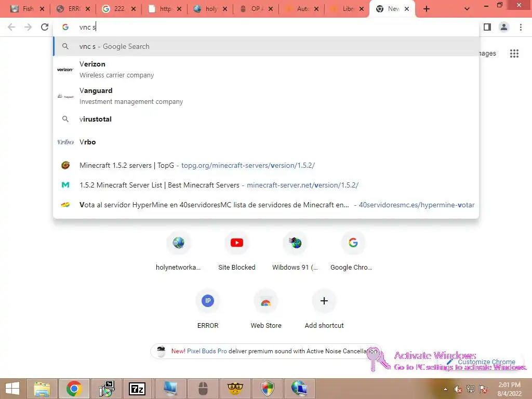
Task: Expand the tab search chevron
Action: (x=467, y=9)
